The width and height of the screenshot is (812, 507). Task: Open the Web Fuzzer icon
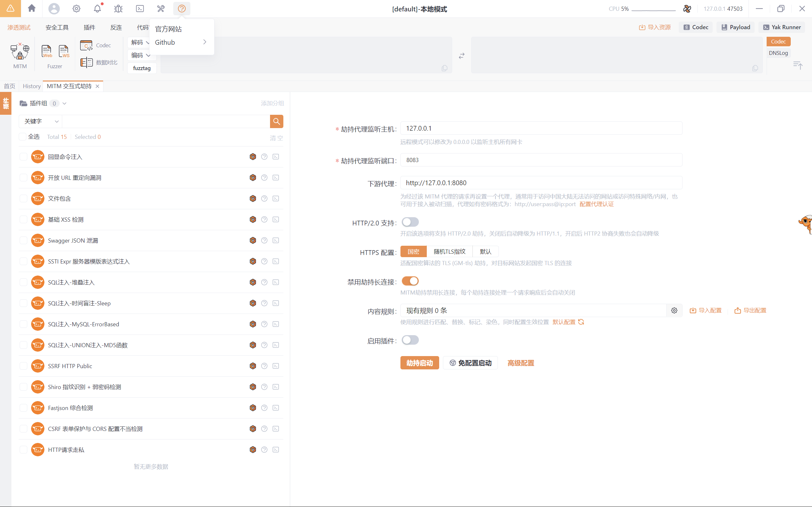coord(47,51)
